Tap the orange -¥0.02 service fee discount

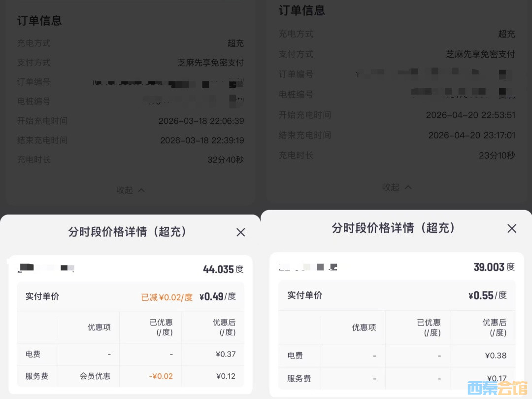point(161,376)
